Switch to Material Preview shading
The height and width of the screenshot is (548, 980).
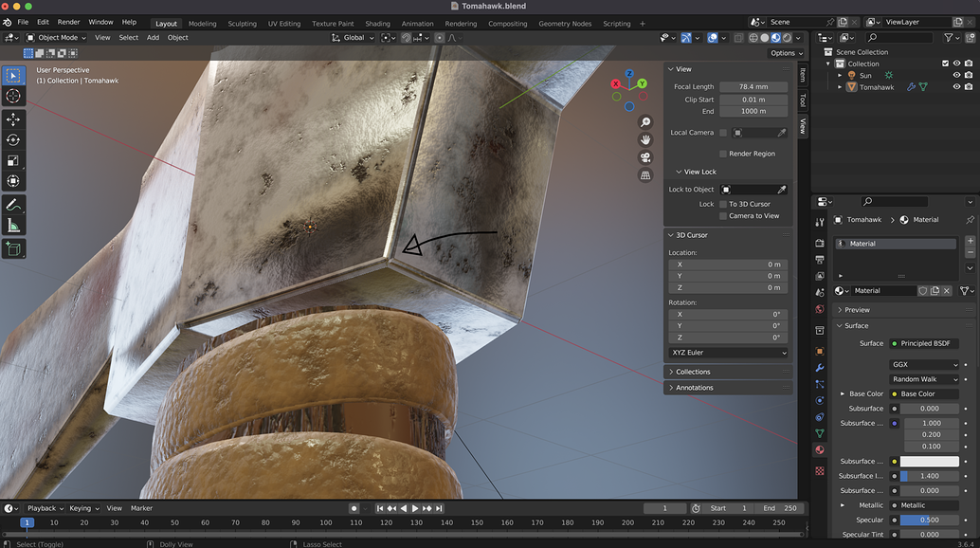[775, 38]
